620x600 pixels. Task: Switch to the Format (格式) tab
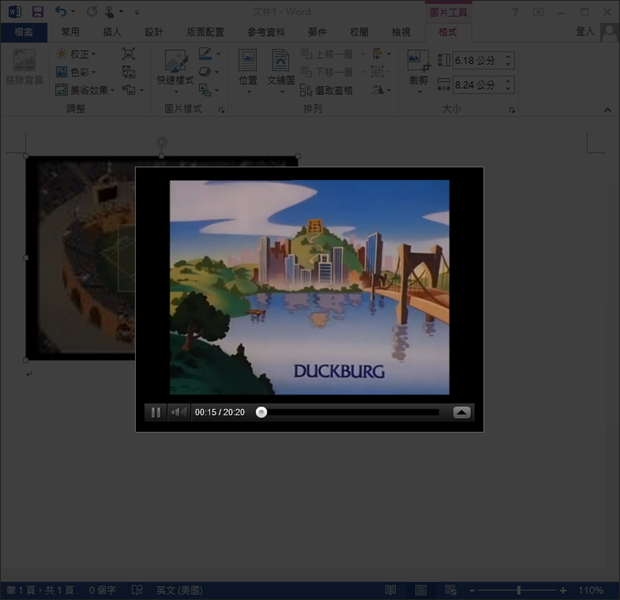[x=448, y=32]
